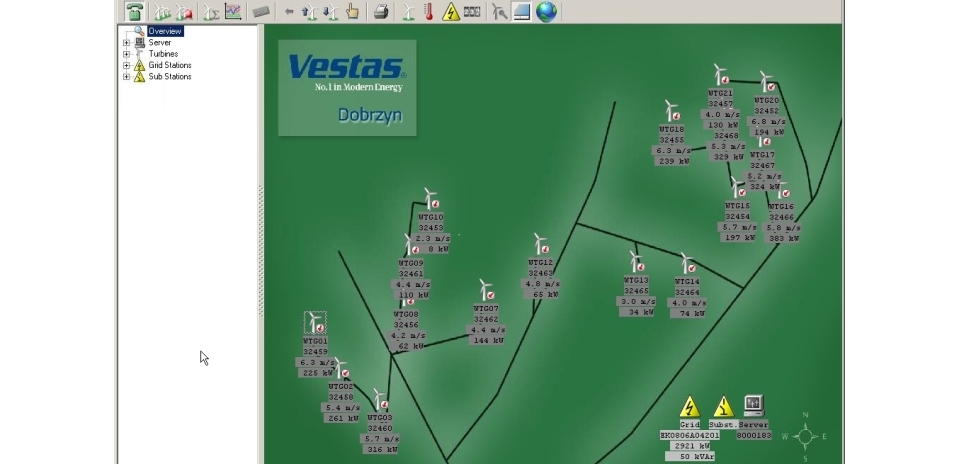Select the WTG18 turbine icon on map
The width and height of the screenshot is (959, 464).
672,111
